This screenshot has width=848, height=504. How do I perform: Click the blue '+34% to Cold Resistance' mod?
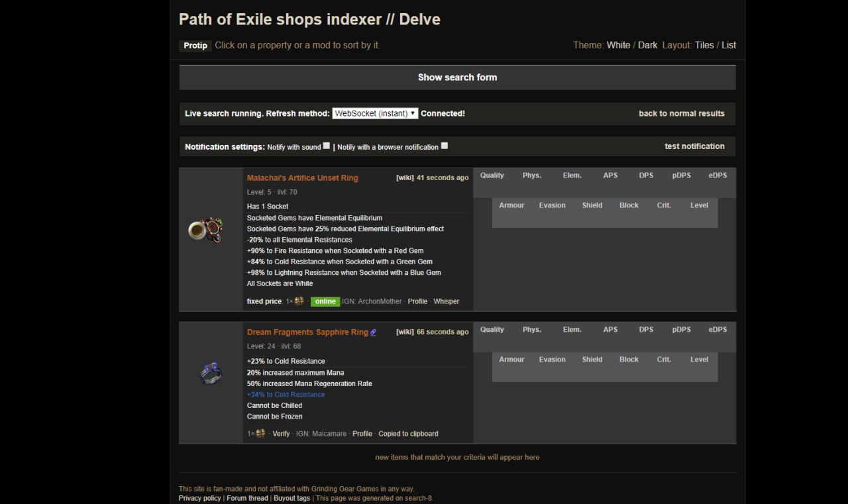(286, 395)
